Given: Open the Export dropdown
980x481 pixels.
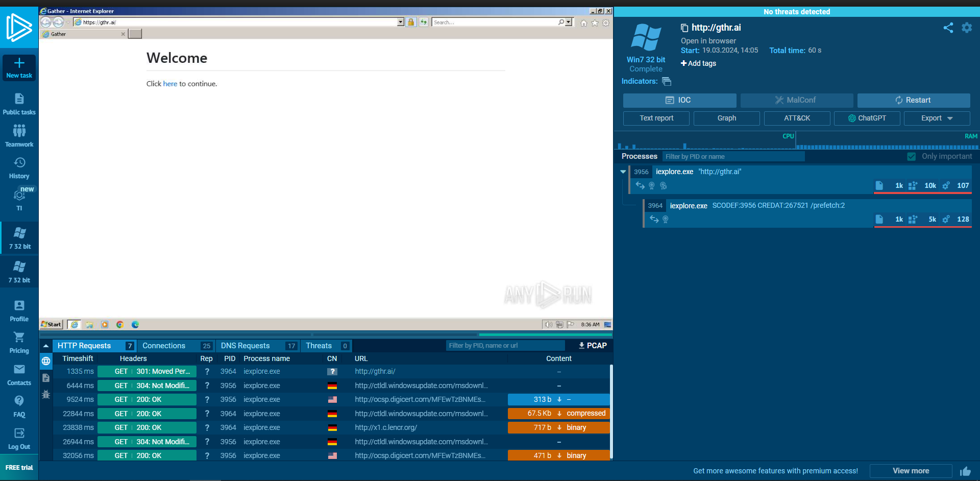Looking at the screenshot, I should (x=937, y=118).
